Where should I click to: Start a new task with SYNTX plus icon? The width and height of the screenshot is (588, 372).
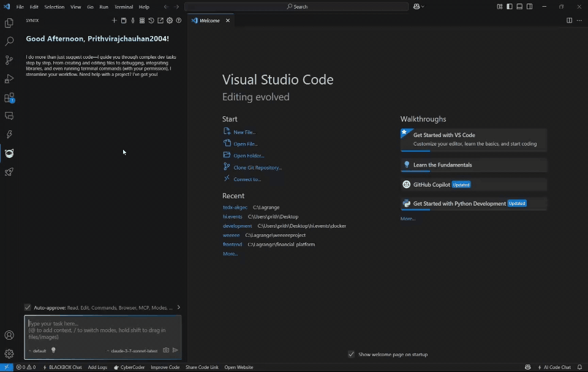point(114,21)
